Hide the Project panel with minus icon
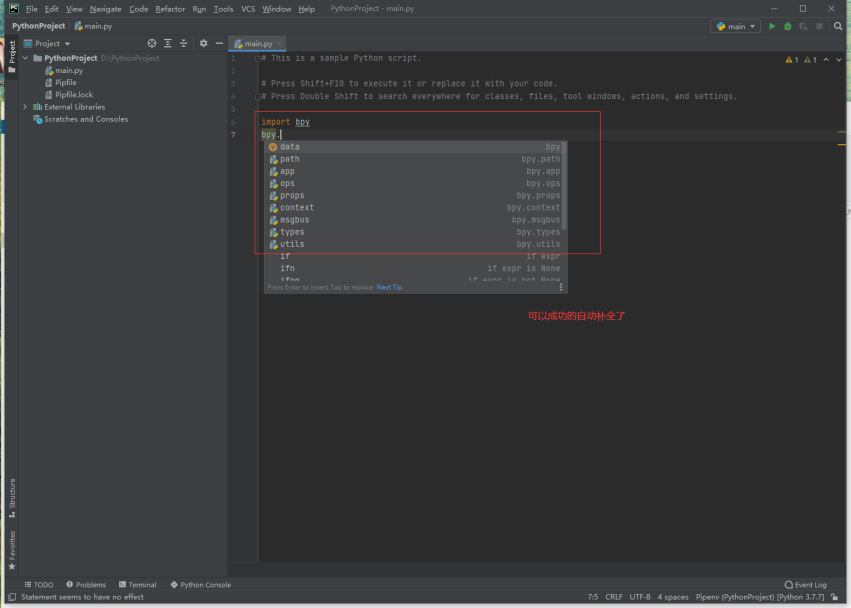 point(219,43)
